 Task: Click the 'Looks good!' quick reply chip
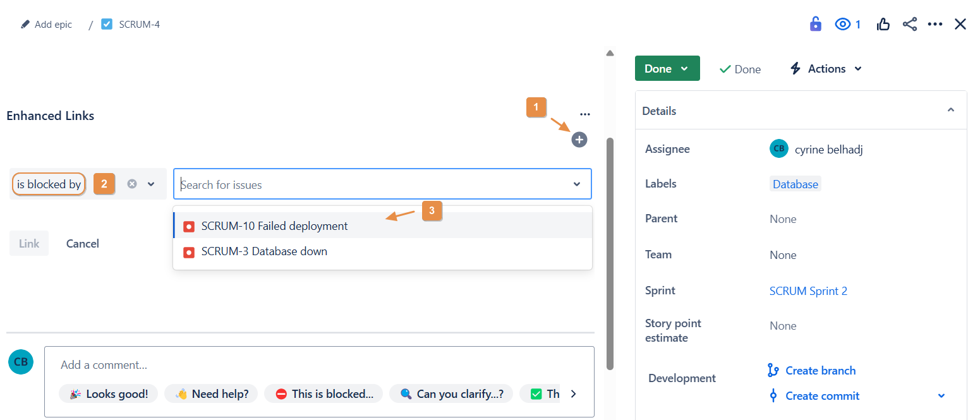pos(109,393)
